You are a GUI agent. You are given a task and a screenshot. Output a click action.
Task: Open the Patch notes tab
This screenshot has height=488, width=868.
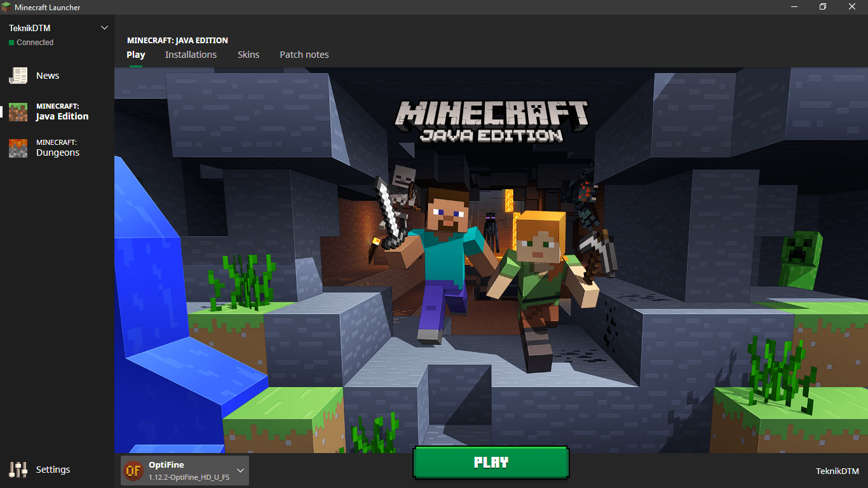click(x=304, y=55)
